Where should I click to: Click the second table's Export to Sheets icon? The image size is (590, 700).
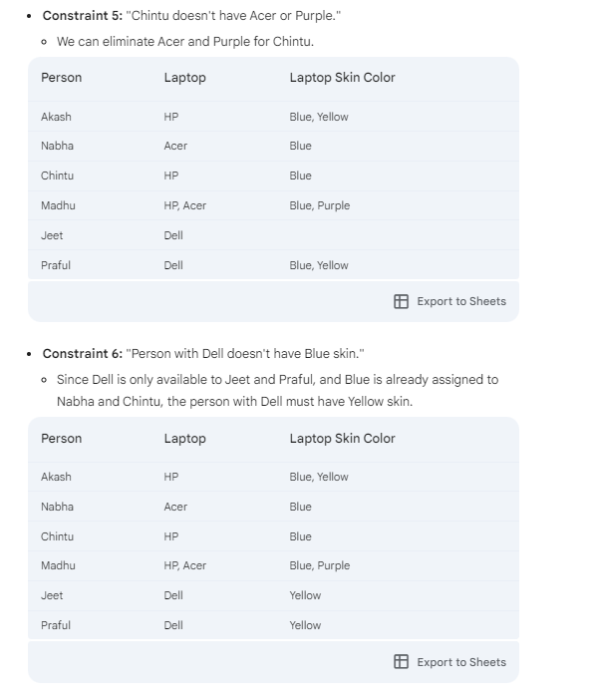pyautogui.click(x=401, y=661)
